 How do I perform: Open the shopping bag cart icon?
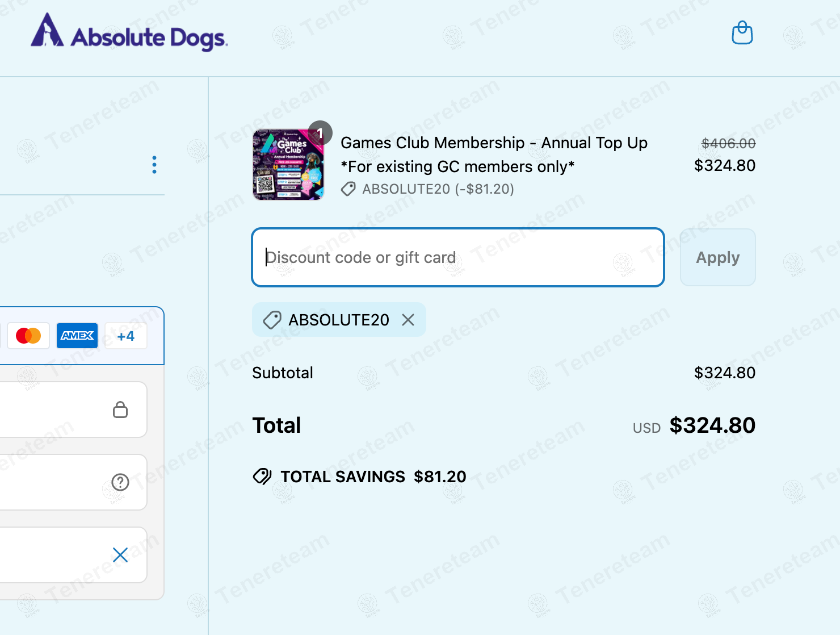coord(742,33)
